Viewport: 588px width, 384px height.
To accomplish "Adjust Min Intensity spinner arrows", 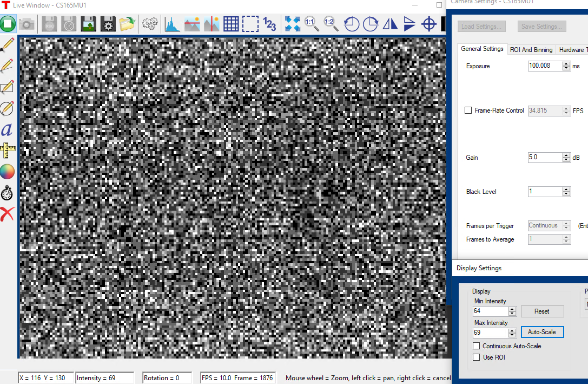I will 512,311.
